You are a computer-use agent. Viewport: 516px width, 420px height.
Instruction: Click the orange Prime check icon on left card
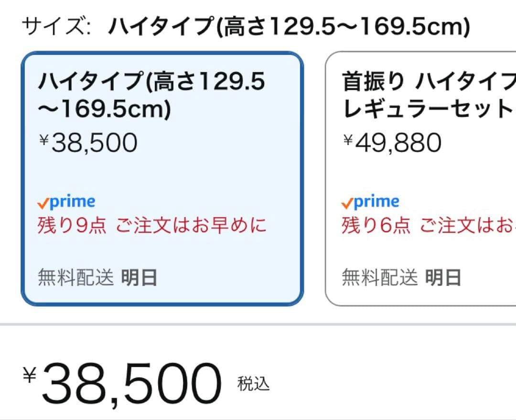(43, 202)
